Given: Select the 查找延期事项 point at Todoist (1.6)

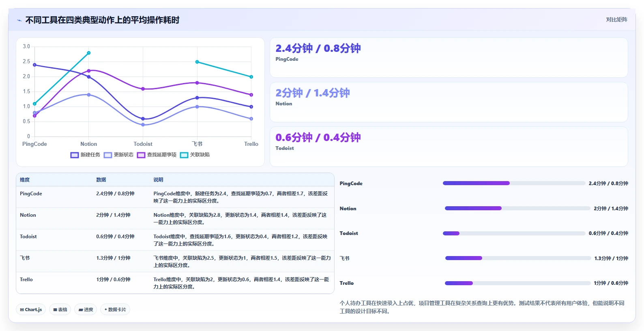Looking at the screenshot, I should 143,89.
